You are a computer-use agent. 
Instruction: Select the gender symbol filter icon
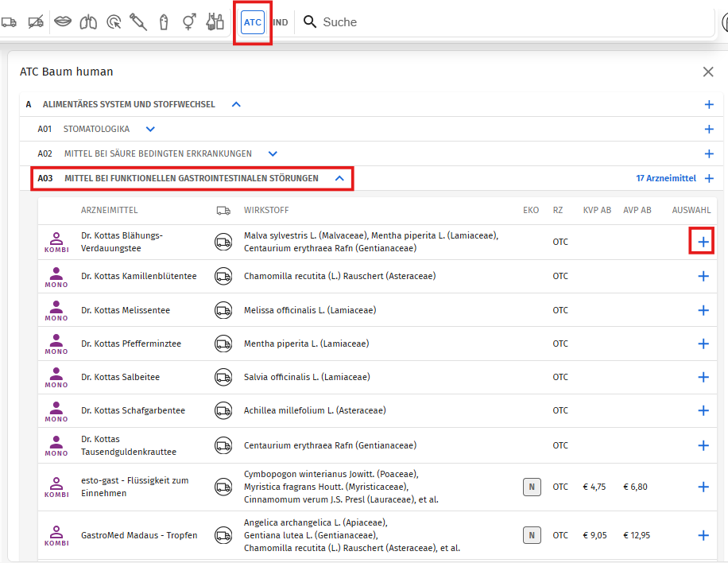[189, 21]
